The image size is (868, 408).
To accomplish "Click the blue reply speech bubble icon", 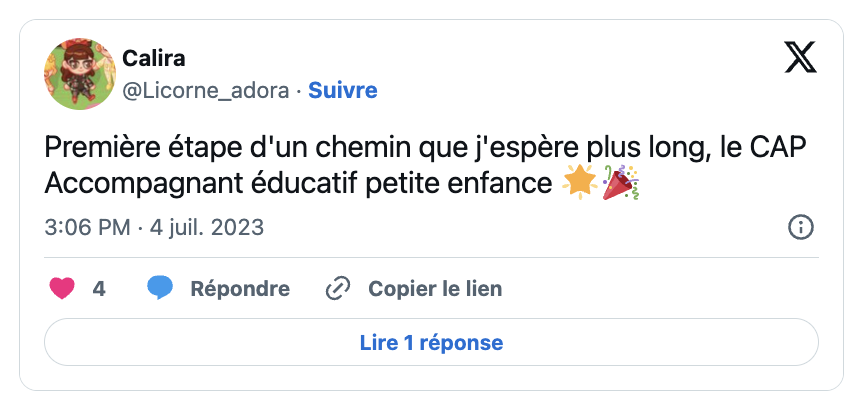I will [x=160, y=289].
